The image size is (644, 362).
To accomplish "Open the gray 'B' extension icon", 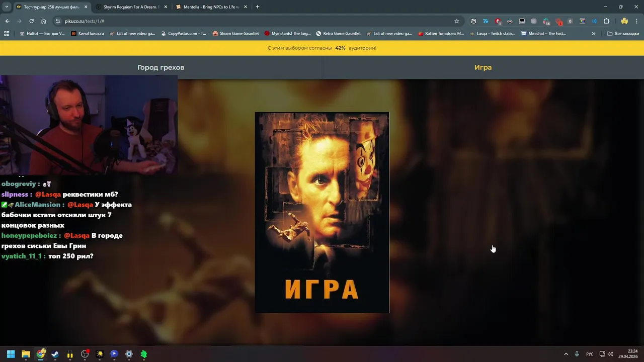I will 570,21.
